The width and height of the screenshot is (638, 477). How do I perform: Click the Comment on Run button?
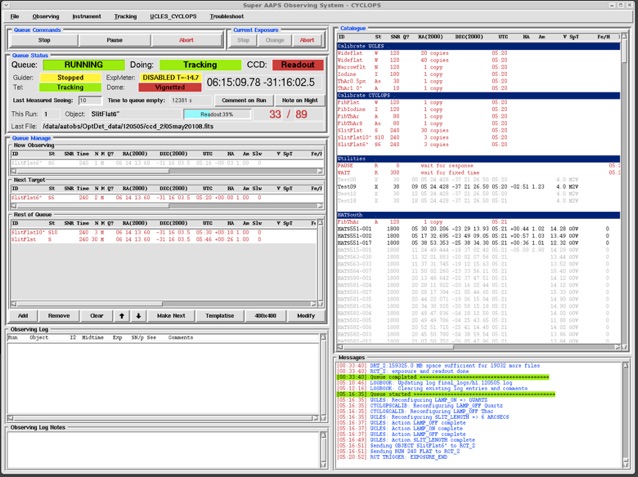(x=244, y=100)
